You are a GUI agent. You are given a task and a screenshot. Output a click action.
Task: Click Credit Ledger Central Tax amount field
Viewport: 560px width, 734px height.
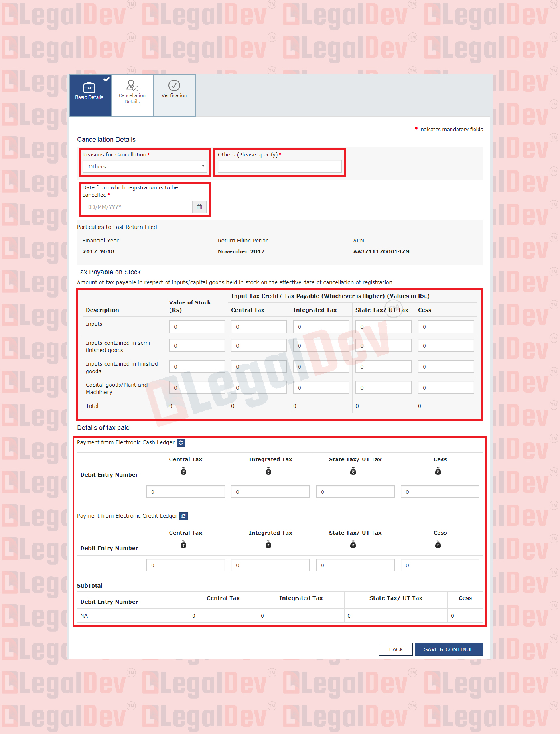coord(186,565)
